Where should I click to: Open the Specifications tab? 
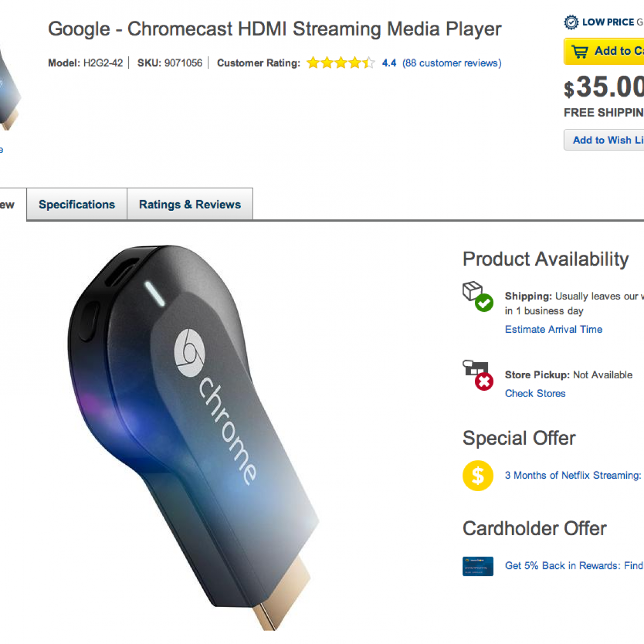77,204
